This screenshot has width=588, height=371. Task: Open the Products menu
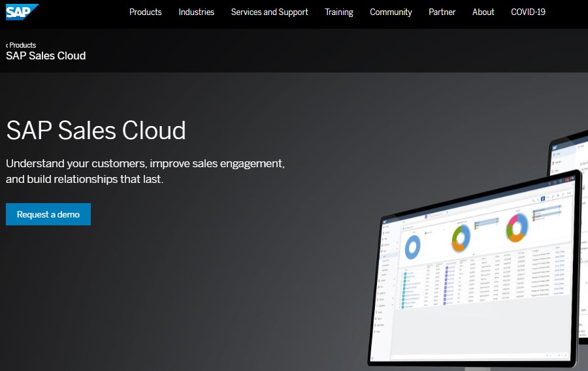[146, 12]
